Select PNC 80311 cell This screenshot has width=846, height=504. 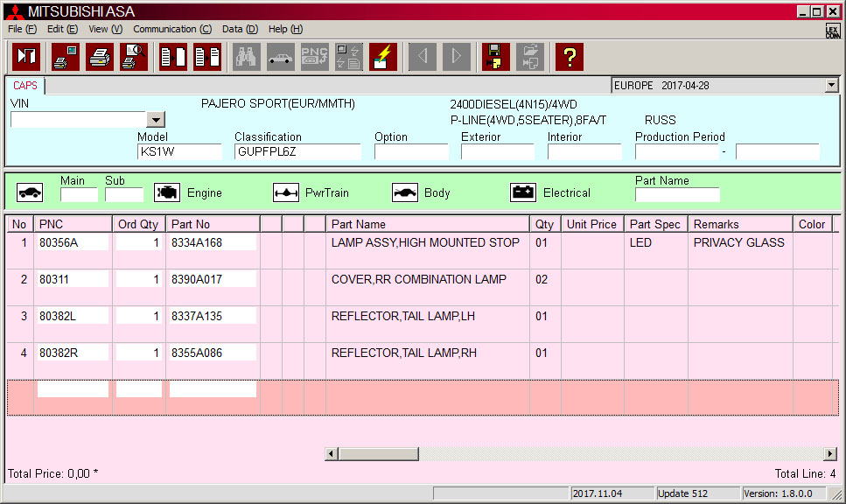(73, 279)
